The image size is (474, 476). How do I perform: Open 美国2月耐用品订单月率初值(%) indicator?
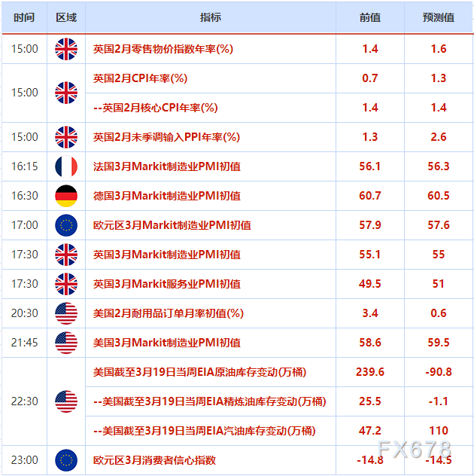[168, 313]
